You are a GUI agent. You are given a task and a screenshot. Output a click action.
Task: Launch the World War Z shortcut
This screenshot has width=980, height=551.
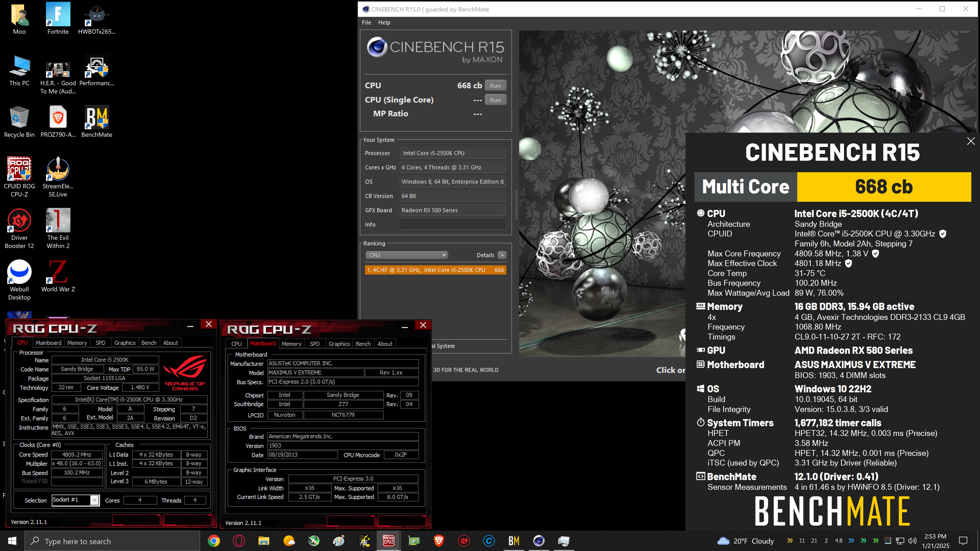pyautogui.click(x=58, y=276)
